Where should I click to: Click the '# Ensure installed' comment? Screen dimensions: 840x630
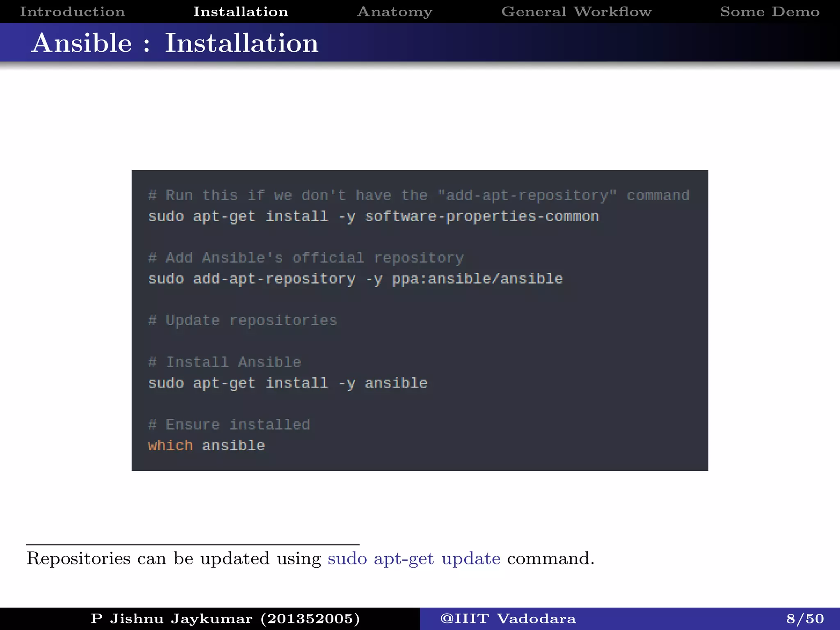point(229,425)
